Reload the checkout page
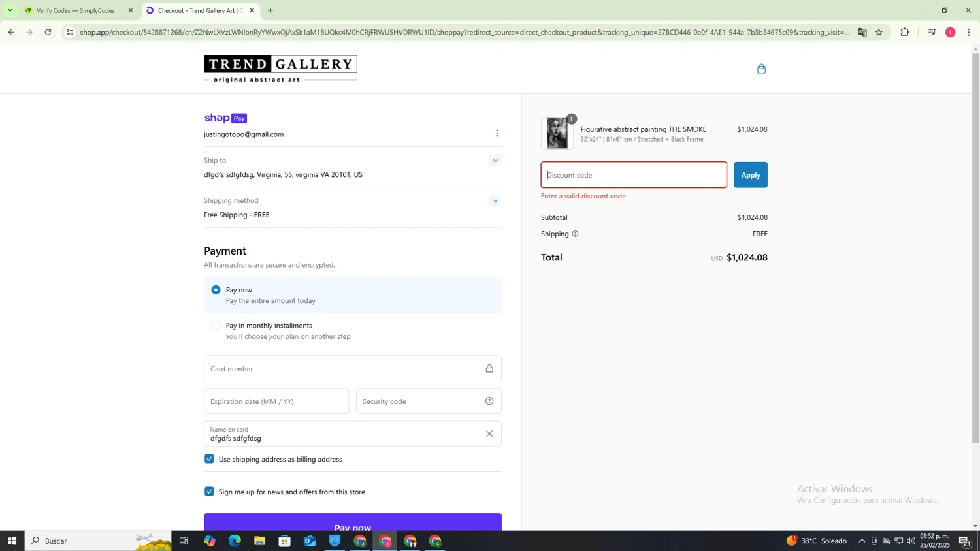This screenshot has height=551, width=980. pyautogui.click(x=48, y=32)
